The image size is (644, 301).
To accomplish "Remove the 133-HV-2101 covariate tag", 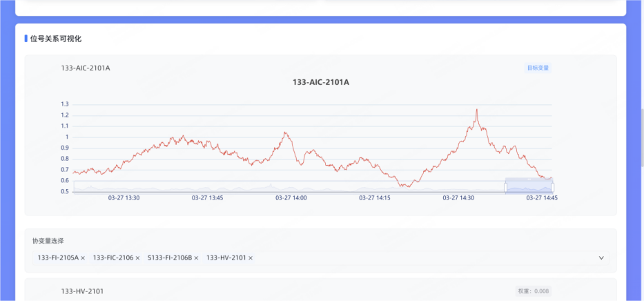I will coord(251,258).
